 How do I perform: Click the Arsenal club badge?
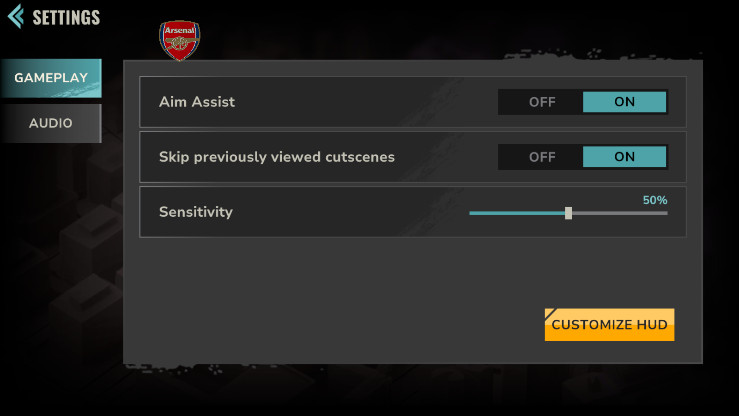point(180,40)
